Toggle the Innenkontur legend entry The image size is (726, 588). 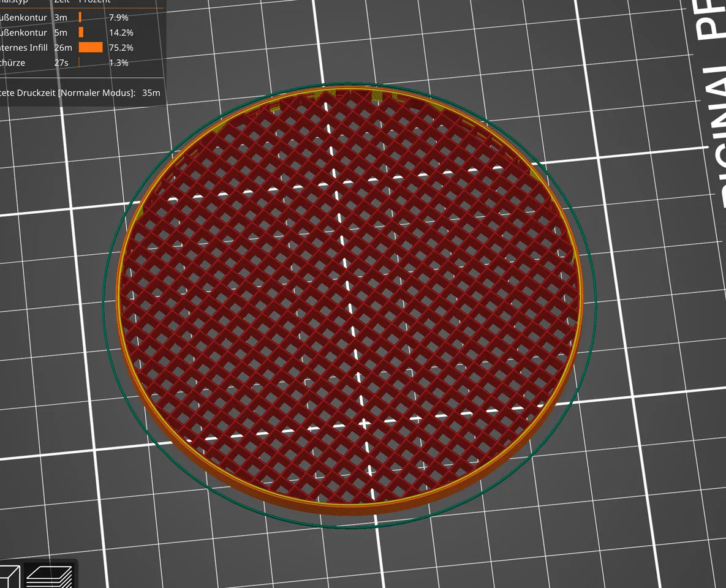25,32
